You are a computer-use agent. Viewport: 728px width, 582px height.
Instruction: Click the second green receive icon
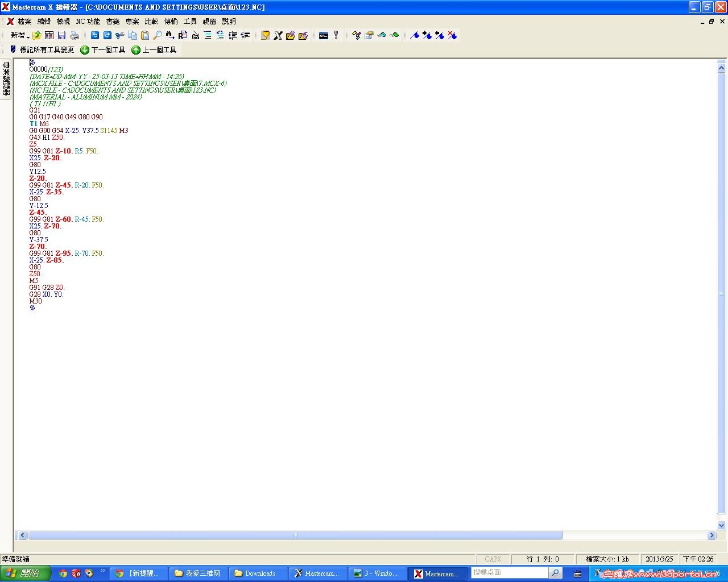click(394, 35)
